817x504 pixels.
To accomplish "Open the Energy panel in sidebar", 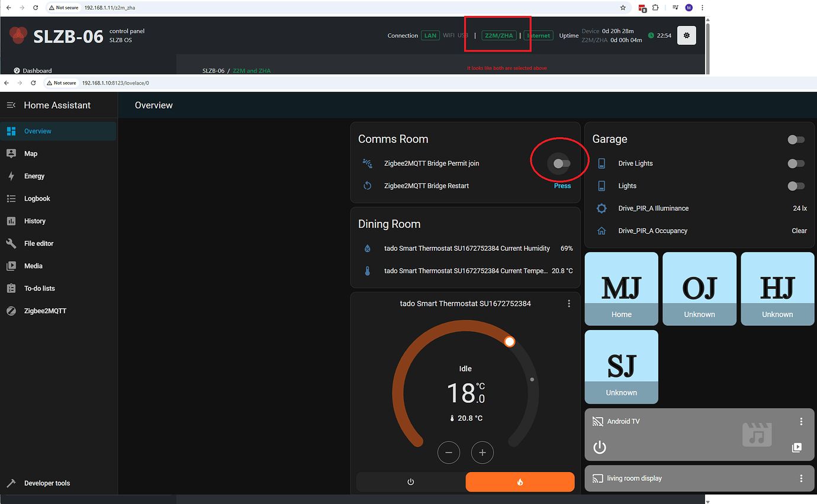I will pyautogui.click(x=58, y=176).
